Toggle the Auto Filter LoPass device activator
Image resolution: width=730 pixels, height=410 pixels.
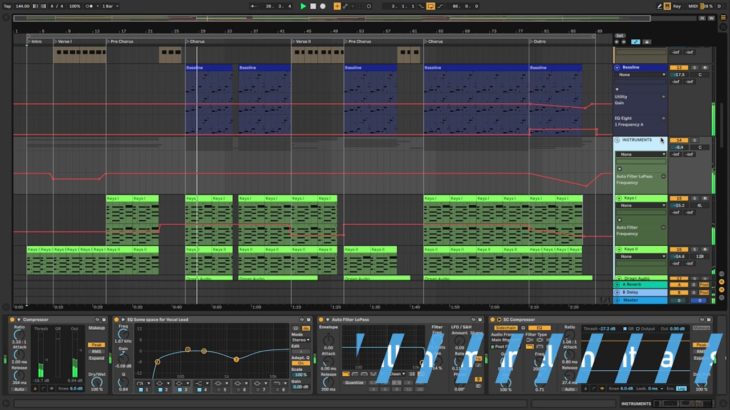tap(321, 320)
